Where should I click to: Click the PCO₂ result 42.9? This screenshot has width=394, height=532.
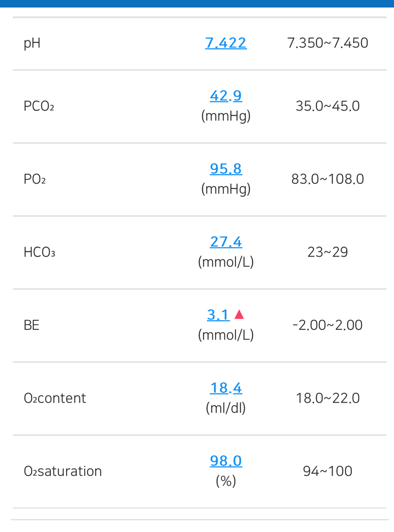226,96
